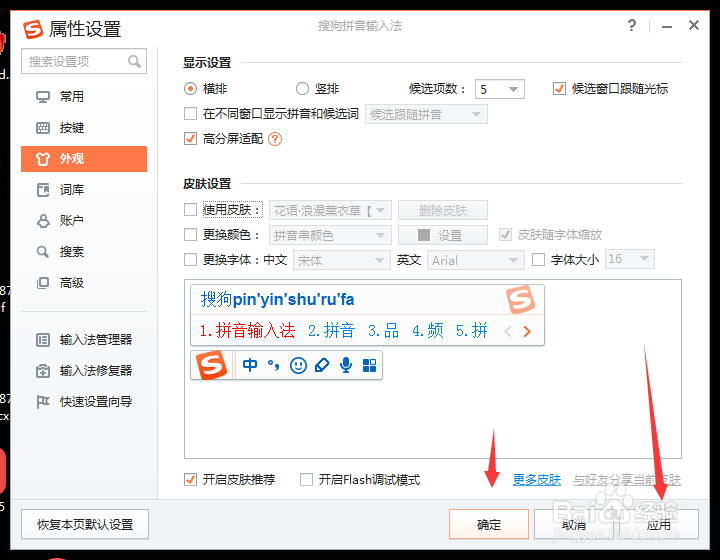720x560 pixels.
Task: Click the orange question-mark help icon next to 高分屏适配
Action: (275, 139)
